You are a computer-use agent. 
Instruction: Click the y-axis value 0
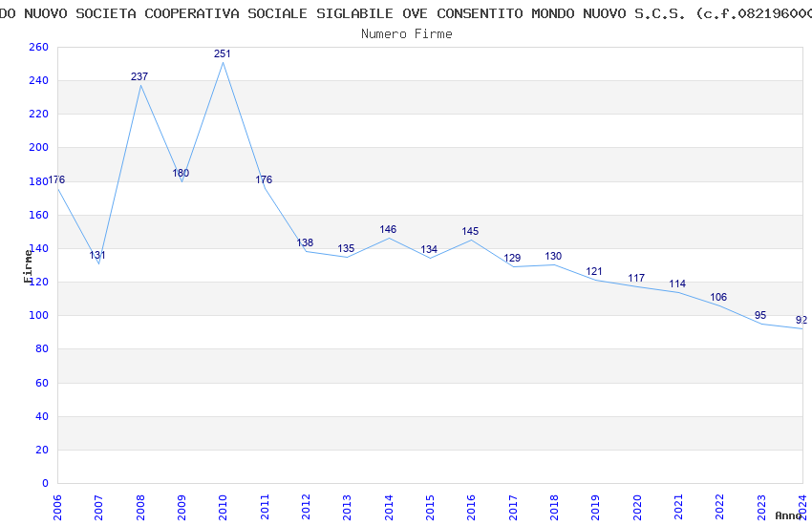tap(46, 484)
